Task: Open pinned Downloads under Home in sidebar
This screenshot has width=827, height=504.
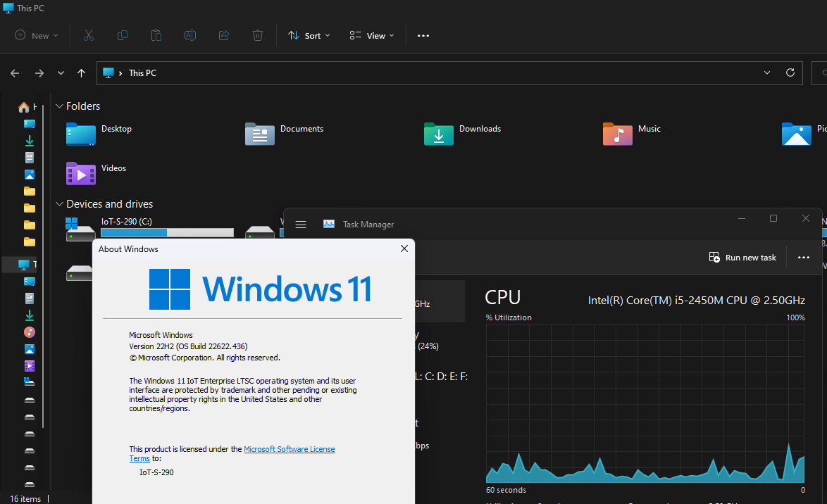Action: click(x=30, y=141)
